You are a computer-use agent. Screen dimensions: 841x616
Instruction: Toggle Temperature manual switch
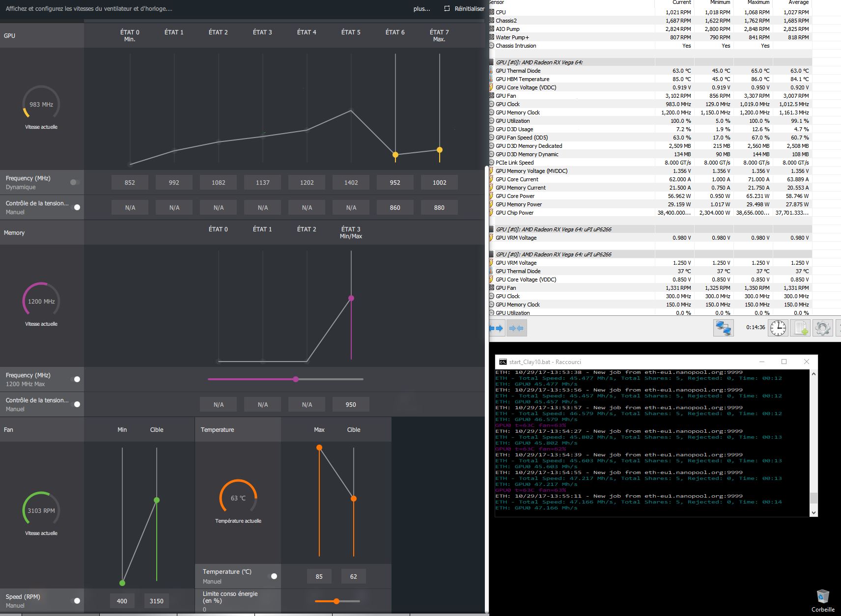click(x=274, y=576)
